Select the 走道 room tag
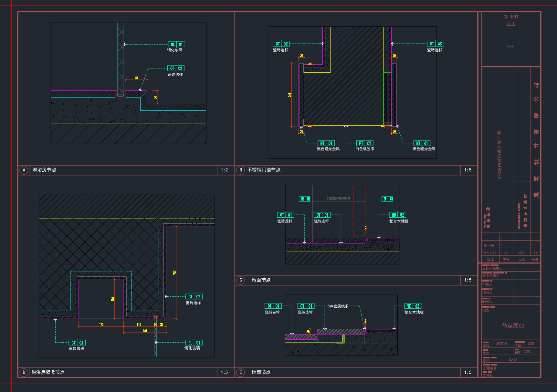 click(305, 199)
